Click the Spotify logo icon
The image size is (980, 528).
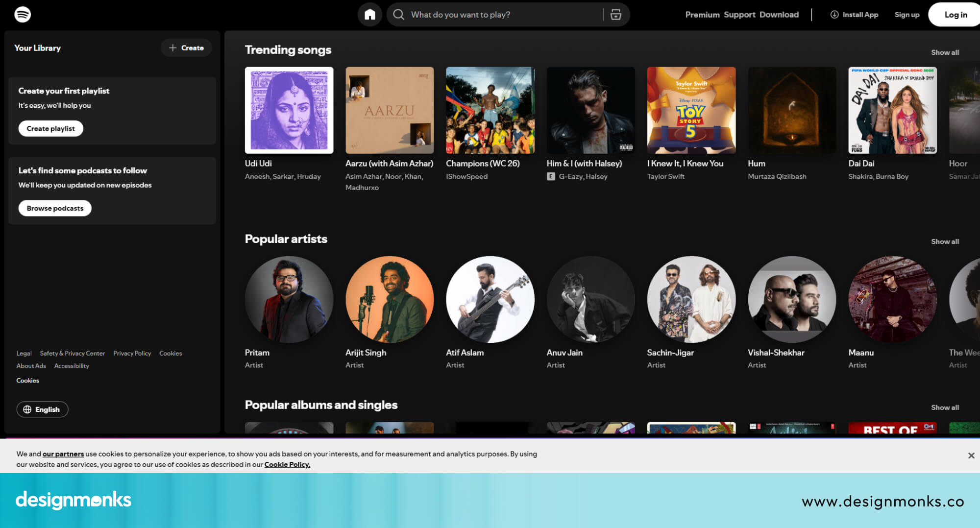pos(23,15)
